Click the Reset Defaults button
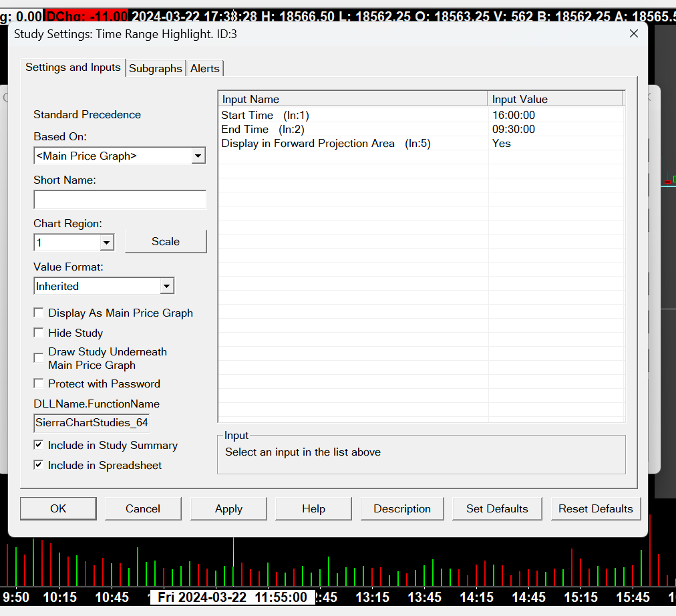The height and width of the screenshot is (616, 676). 595,508
